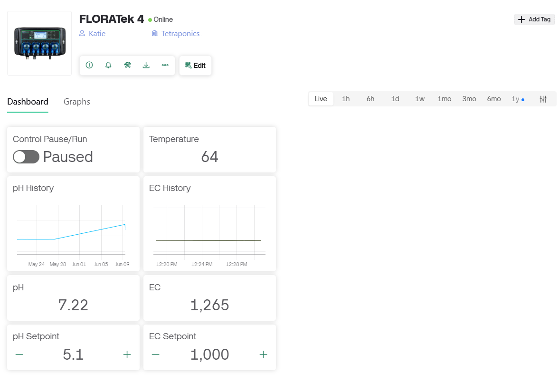Click the FLORATek device thumbnail image
Image resolution: width=559 pixels, height=392 pixels.
point(39,43)
